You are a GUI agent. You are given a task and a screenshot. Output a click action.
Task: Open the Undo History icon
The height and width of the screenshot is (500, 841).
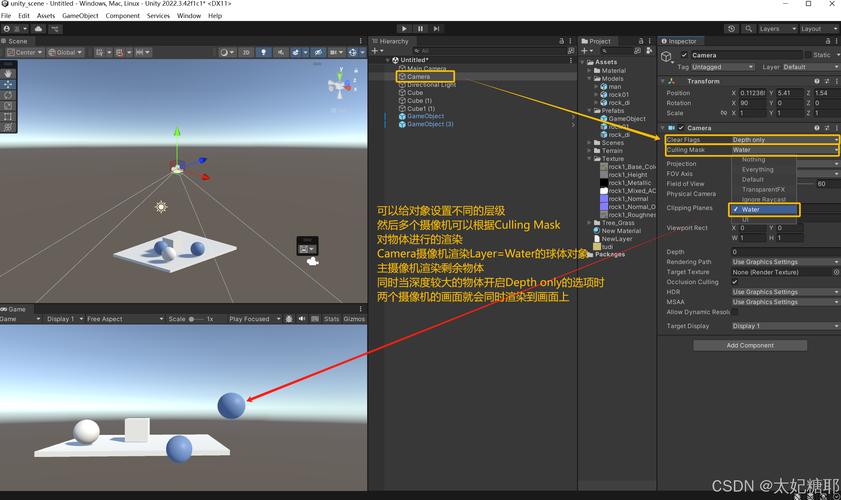point(731,28)
